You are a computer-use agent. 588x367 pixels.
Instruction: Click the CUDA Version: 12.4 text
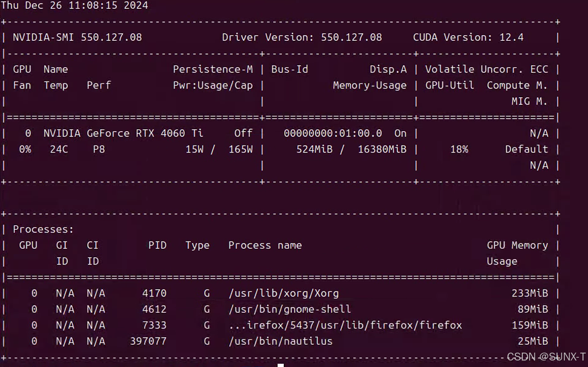click(x=468, y=38)
